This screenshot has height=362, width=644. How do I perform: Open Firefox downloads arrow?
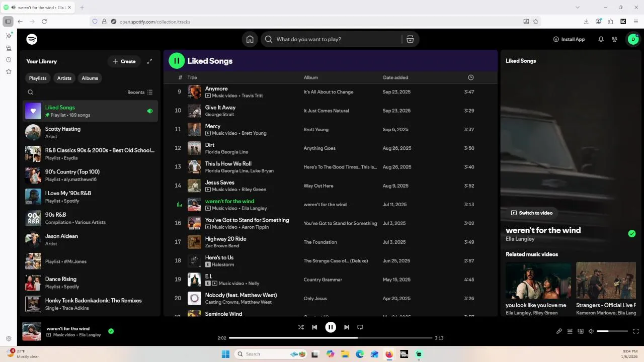[586, 22]
